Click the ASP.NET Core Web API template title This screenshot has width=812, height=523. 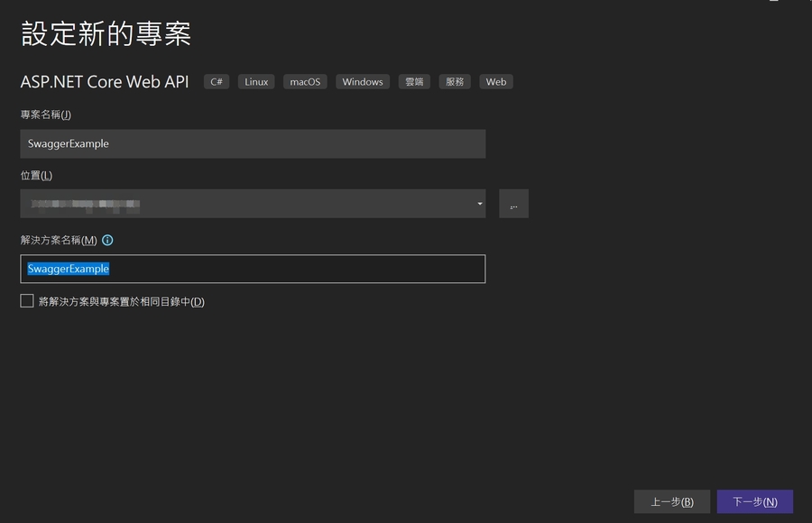coord(104,81)
